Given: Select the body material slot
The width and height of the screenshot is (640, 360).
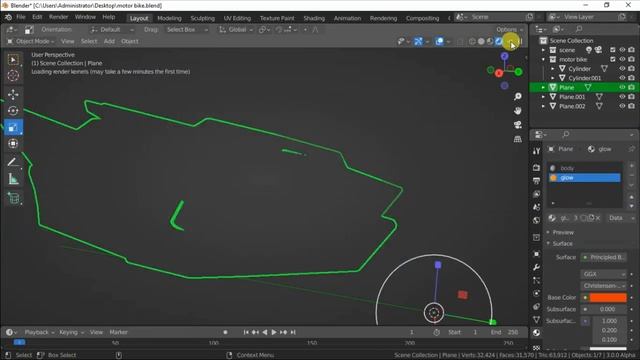Looking at the screenshot, I should [x=584, y=168].
